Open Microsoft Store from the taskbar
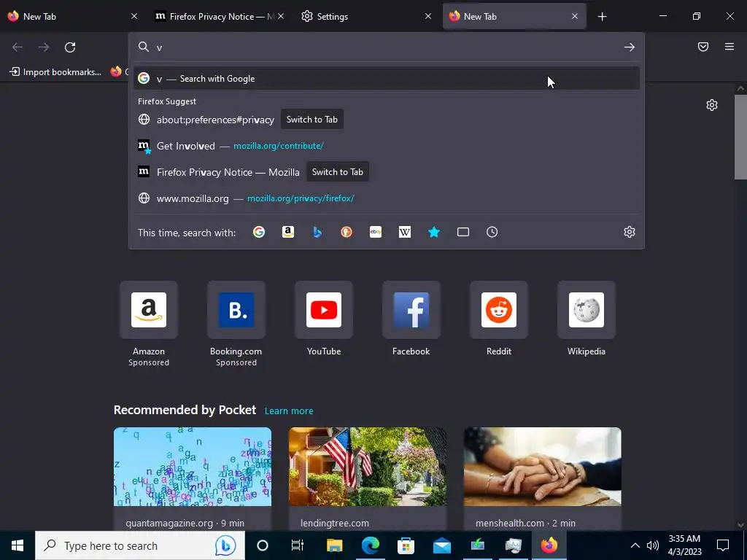This screenshot has height=560, width=747. [x=406, y=545]
